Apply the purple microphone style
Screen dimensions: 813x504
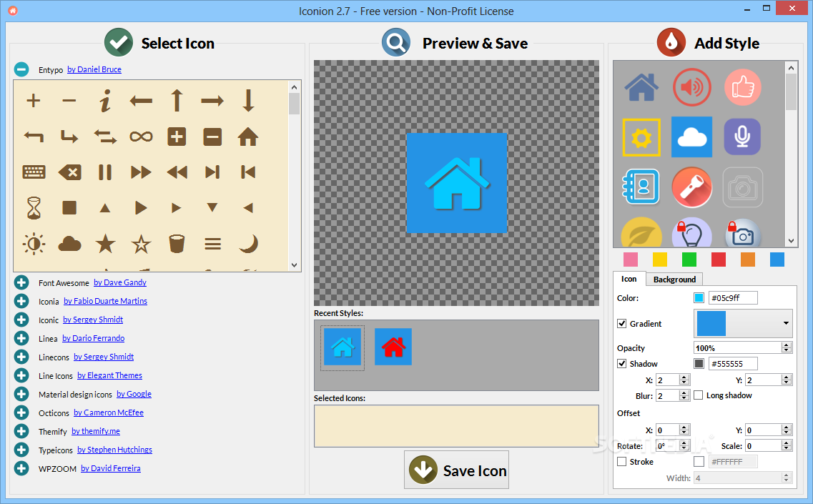click(x=742, y=137)
